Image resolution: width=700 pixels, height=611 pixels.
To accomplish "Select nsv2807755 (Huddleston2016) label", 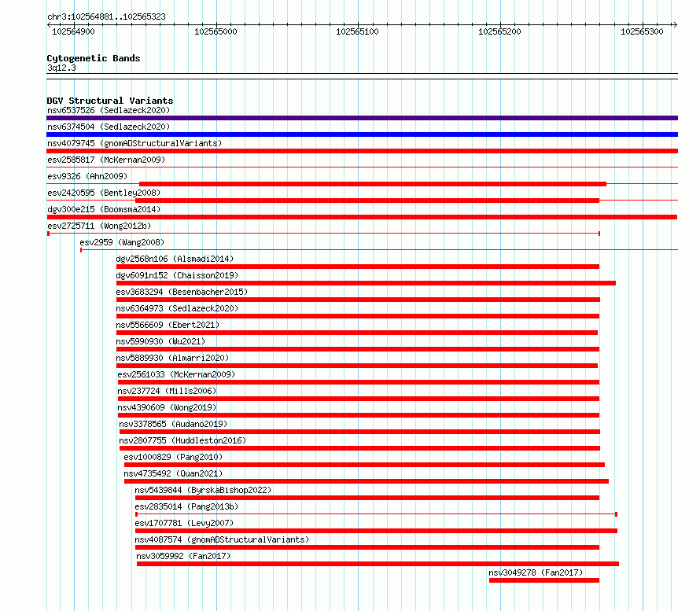I will [x=182, y=440].
